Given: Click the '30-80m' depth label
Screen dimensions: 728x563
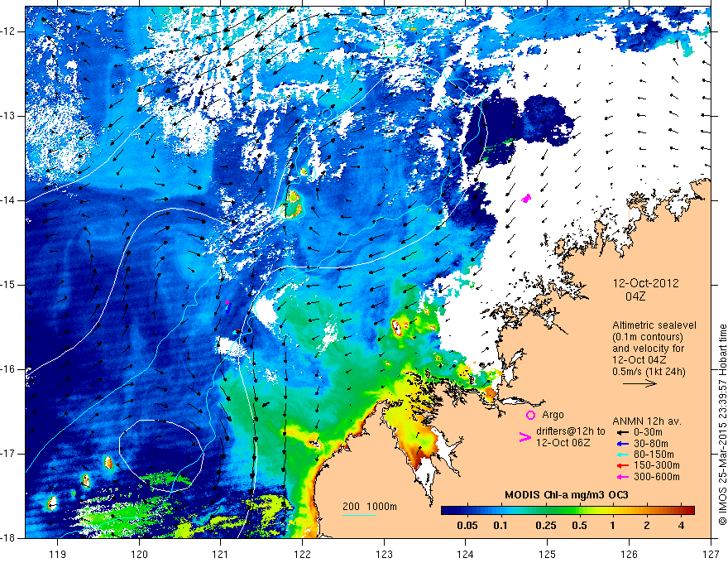Looking at the screenshot, I should pyautogui.click(x=651, y=443).
